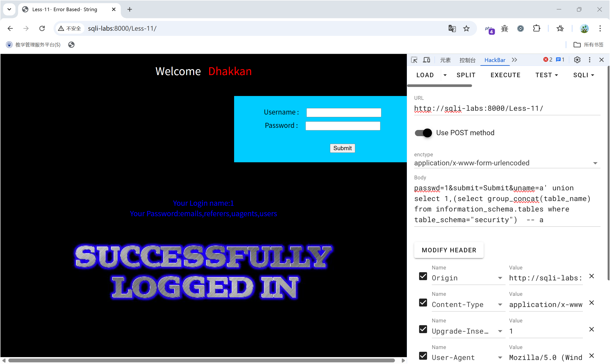Uncheck the Origin header checkbox
Viewport: 610px width, 364px height.
tap(423, 276)
